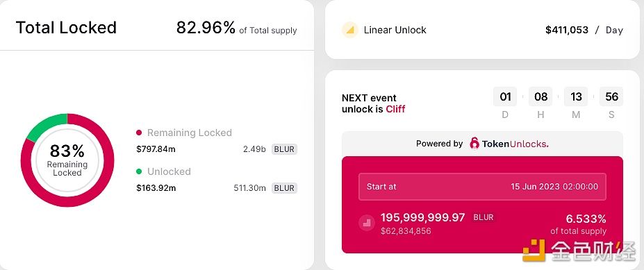Click the BLUR tag beside 195,999,999.97
This screenshot has height=270, width=644.
click(x=484, y=217)
